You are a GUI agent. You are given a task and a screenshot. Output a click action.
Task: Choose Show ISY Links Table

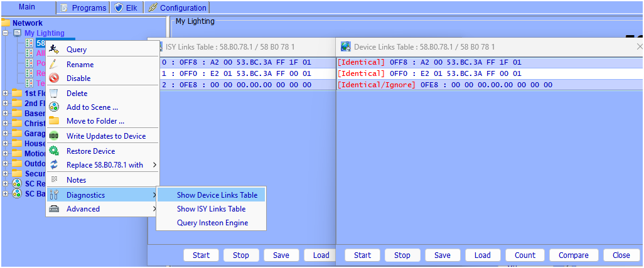211,209
